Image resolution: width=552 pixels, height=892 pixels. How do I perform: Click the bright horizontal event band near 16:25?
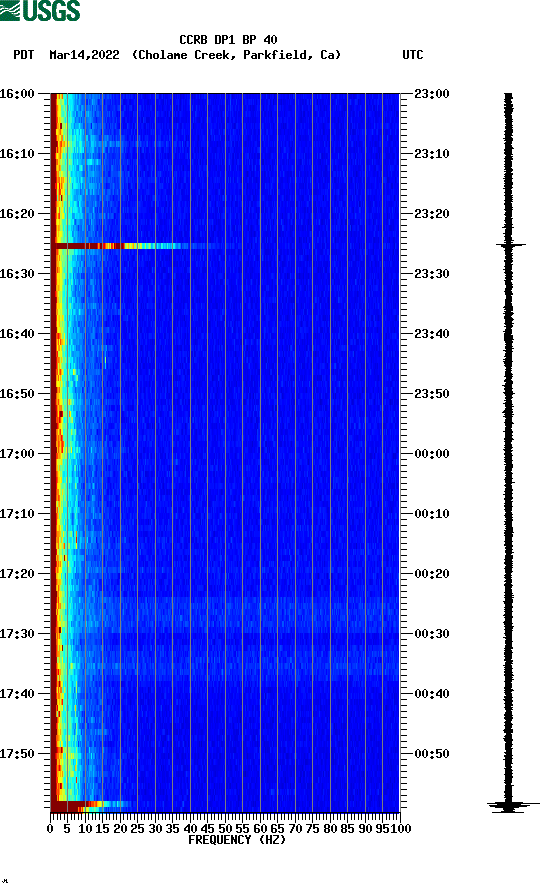[x=120, y=246]
